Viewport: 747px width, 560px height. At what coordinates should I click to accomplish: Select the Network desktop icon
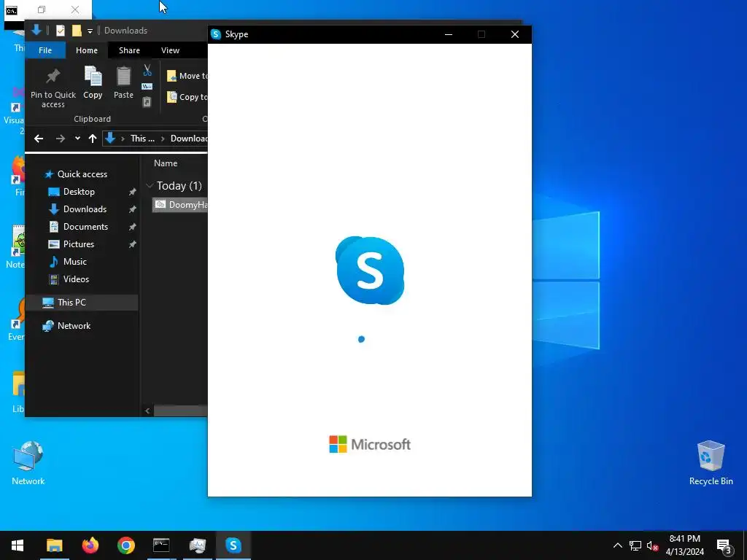pos(28,463)
